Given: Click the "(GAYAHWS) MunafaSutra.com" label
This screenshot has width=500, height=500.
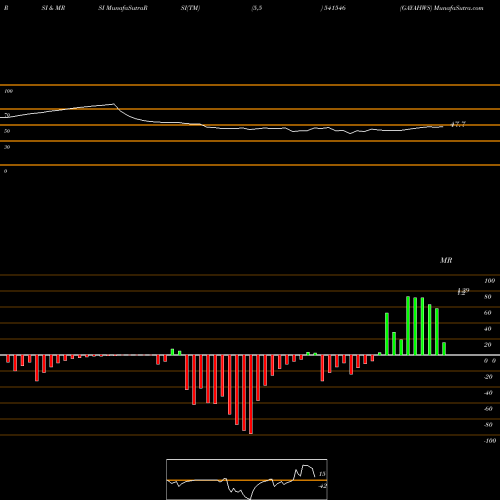Looking at the screenshot, I should [442, 8].
